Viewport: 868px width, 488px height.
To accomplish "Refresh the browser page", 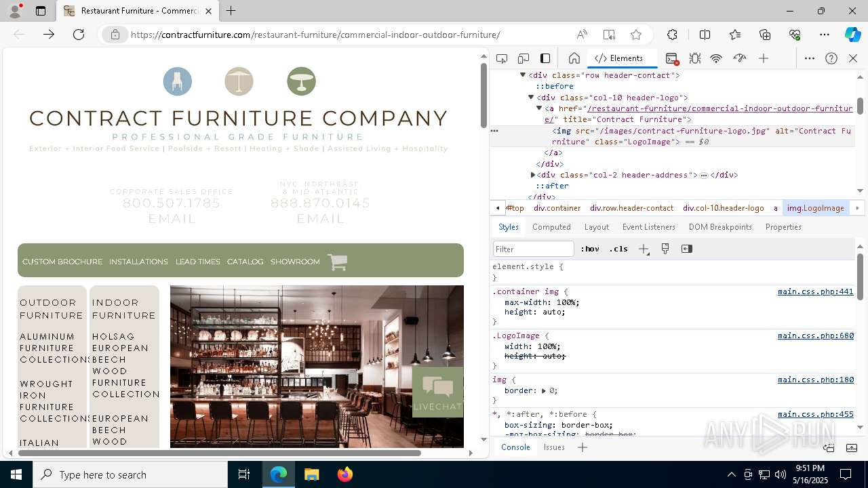I will point(79,35).
